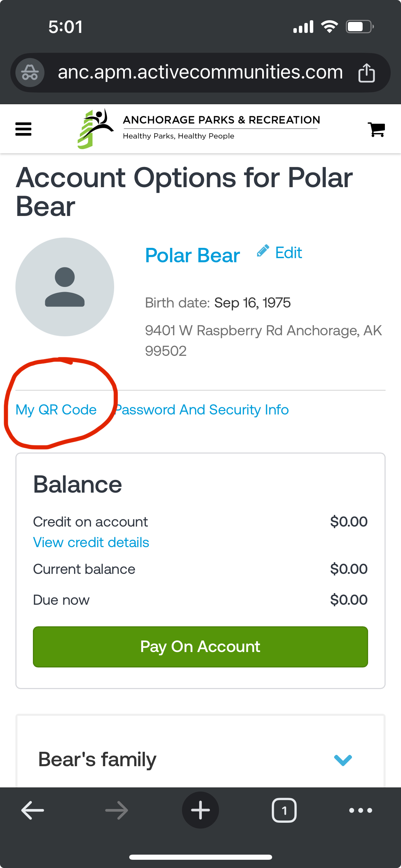The width and height of the screenshot is (401, 868).
Task: Go back with browser back arrow
Action: tap(33, 810)
